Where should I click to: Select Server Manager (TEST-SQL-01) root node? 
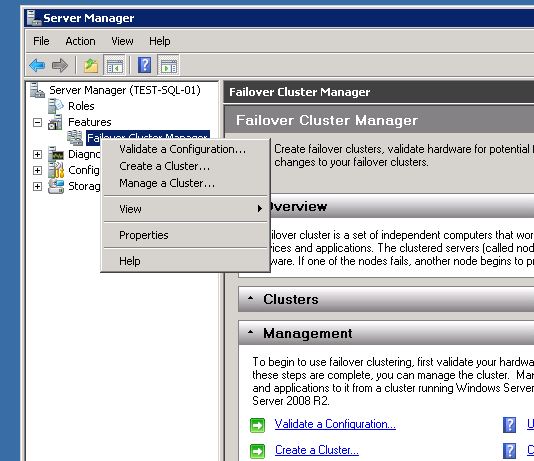tap(125, 90)
